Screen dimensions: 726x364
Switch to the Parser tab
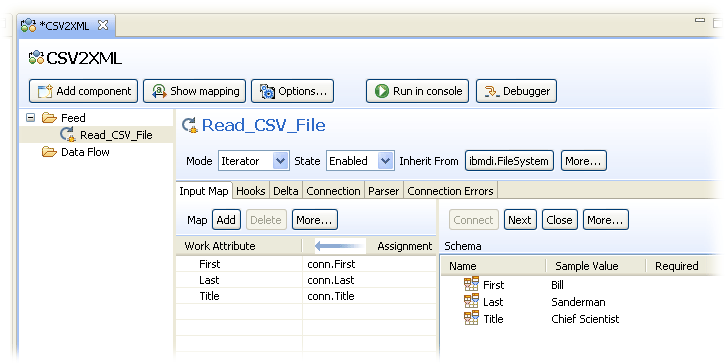383,191
